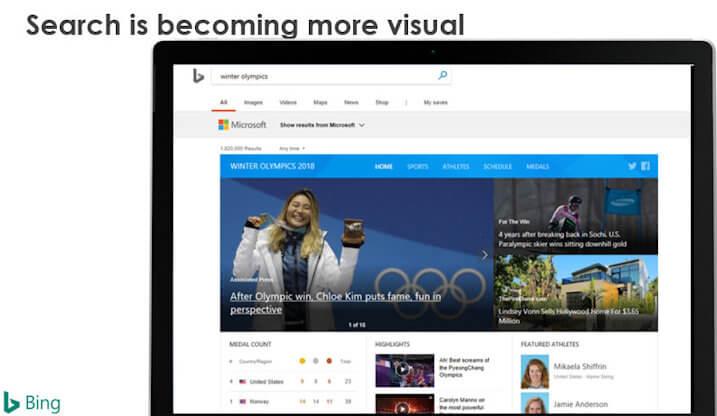Open the Chloe Kim headline link
The height and width of the screenshot is (416, 717).
(x=335, y=303)
